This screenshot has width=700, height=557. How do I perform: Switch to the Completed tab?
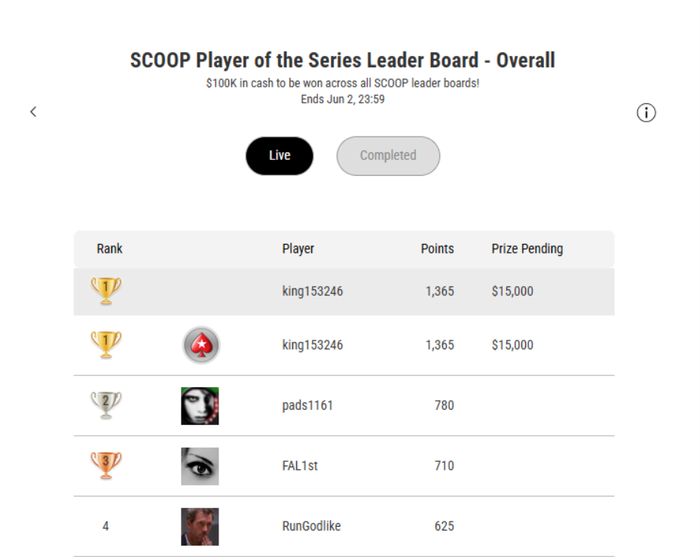(388, 156)
